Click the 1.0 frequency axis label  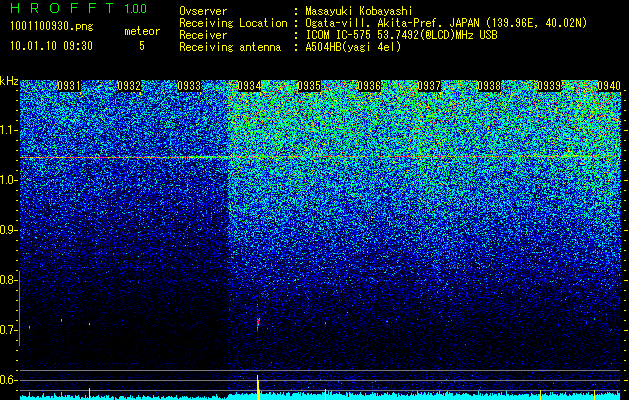tap(8, 181)
